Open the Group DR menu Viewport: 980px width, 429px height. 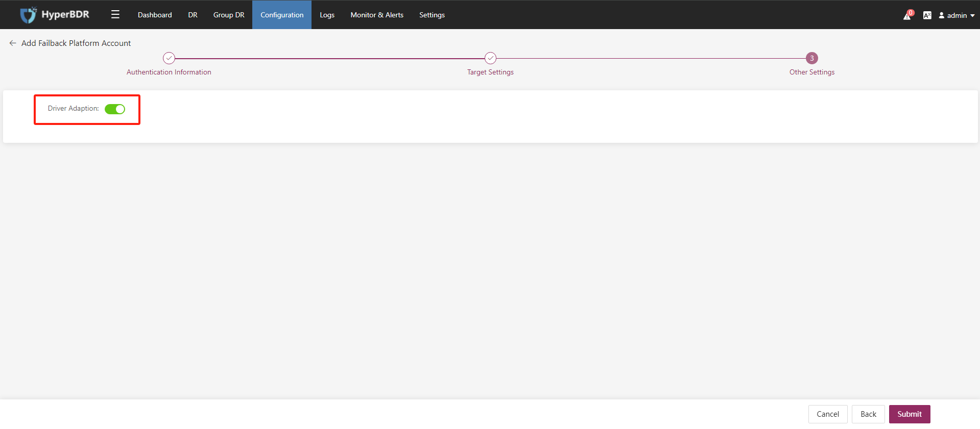(x=229, y=15)
